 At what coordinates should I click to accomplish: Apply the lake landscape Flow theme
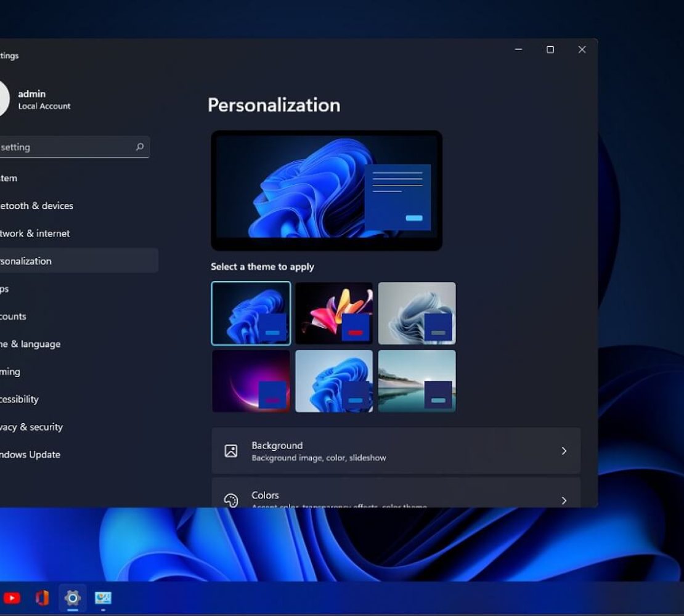pyautogui.click(x=417, y=381)
